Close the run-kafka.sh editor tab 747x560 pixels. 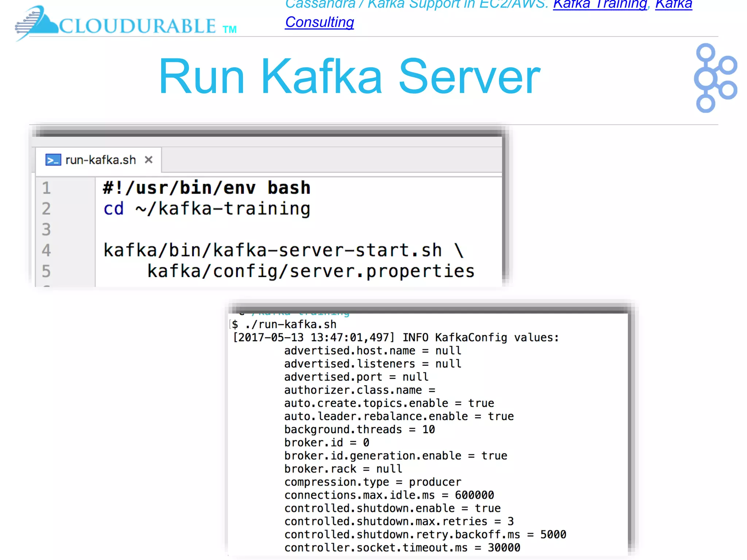[148, 160]
